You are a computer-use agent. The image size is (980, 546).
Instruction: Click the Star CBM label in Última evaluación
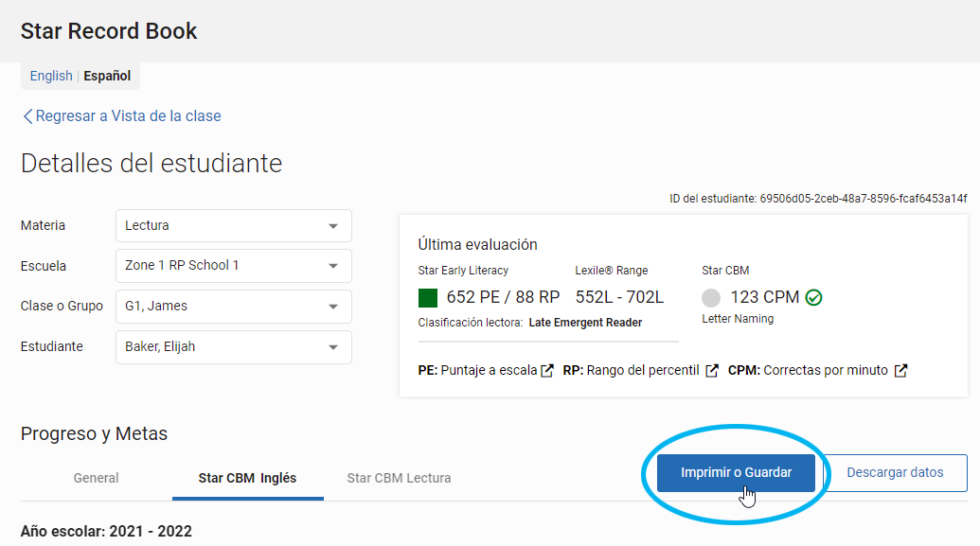click(725, 271)
